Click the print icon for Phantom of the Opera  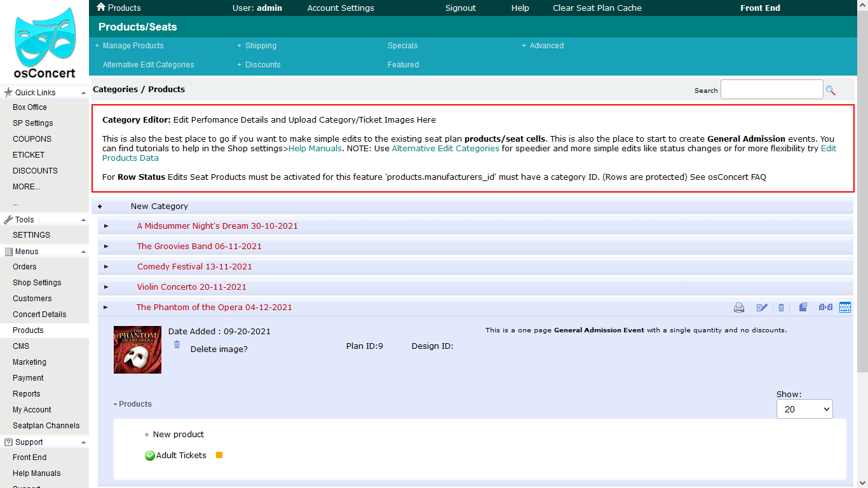(x=739, y=308)
